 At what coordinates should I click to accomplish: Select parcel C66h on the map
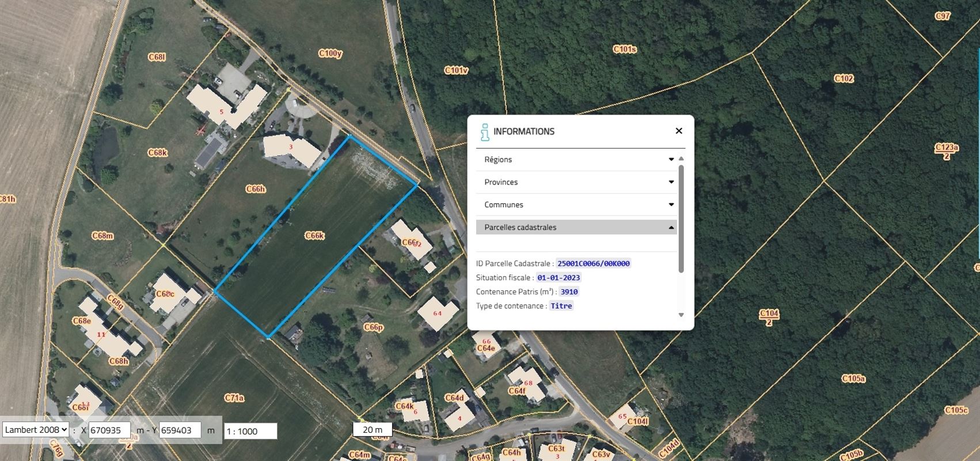pos(255,189)
